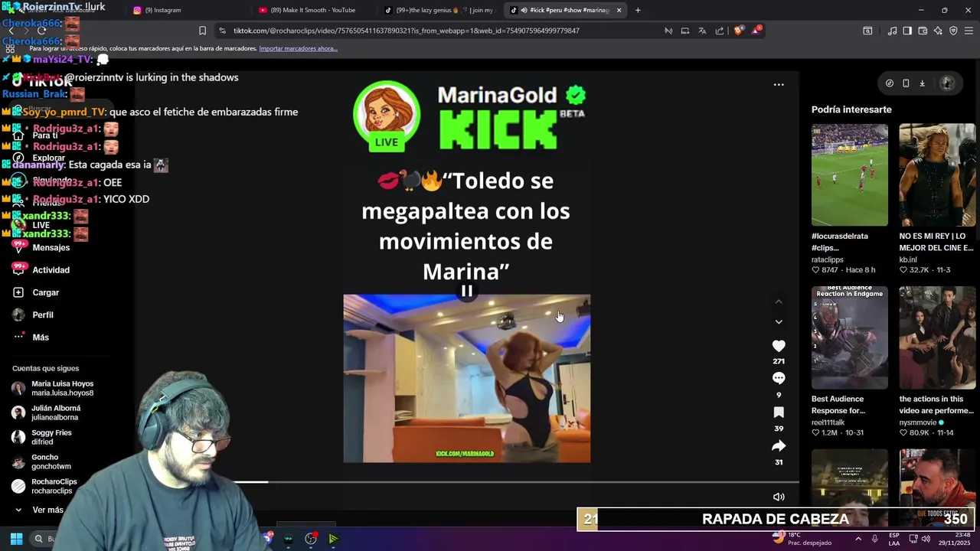Open the Windows Start menu

pos(16,539)
